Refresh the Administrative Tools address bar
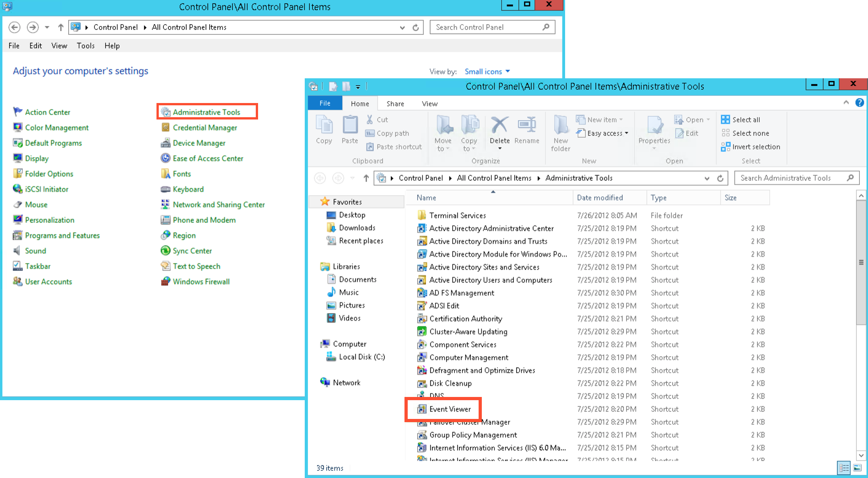 tap(720, 178)
